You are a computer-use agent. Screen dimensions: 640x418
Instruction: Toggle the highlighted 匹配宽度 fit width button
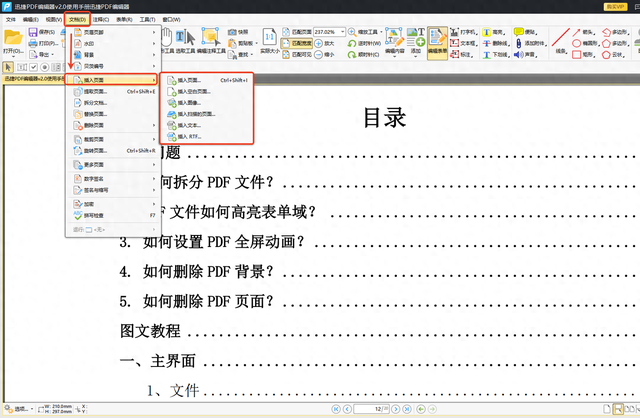click(x=297, y=43)
